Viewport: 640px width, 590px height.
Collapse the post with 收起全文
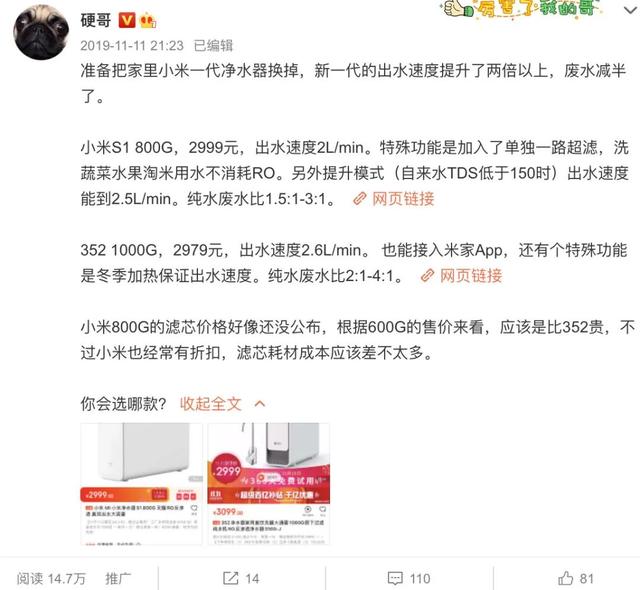point(211,404)
